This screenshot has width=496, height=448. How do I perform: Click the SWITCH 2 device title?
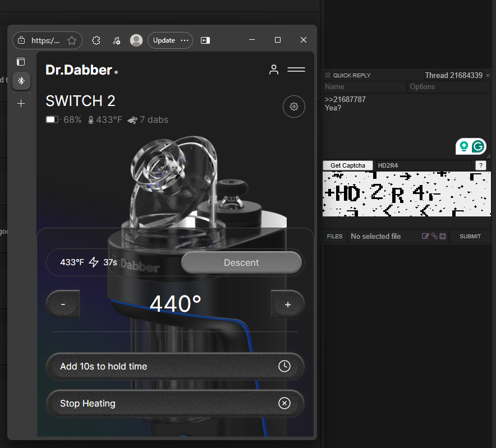pos(80,101)
